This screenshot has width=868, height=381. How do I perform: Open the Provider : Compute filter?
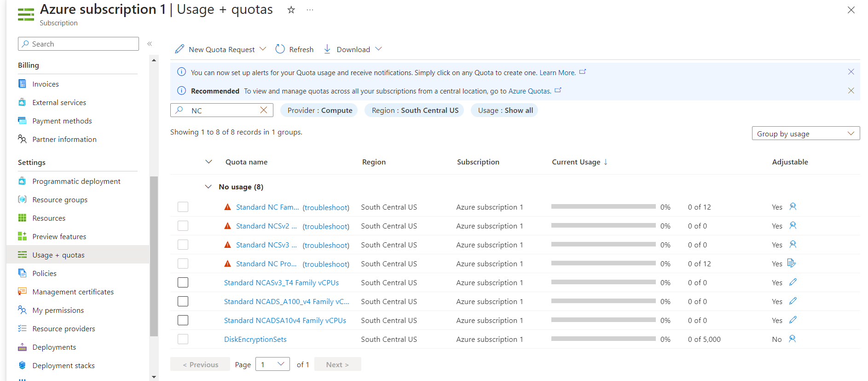[x=319, y=110]
